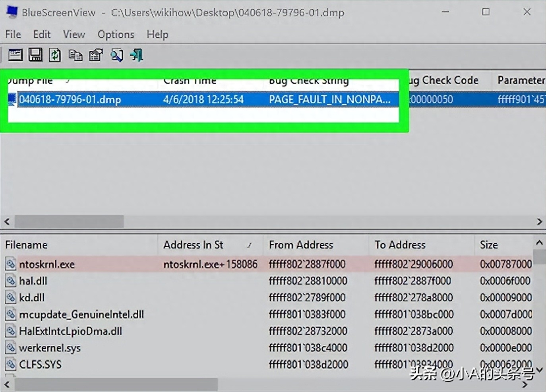Select the ntoskrnl.exe filename row
546x392 pixels.
point(267,264)
